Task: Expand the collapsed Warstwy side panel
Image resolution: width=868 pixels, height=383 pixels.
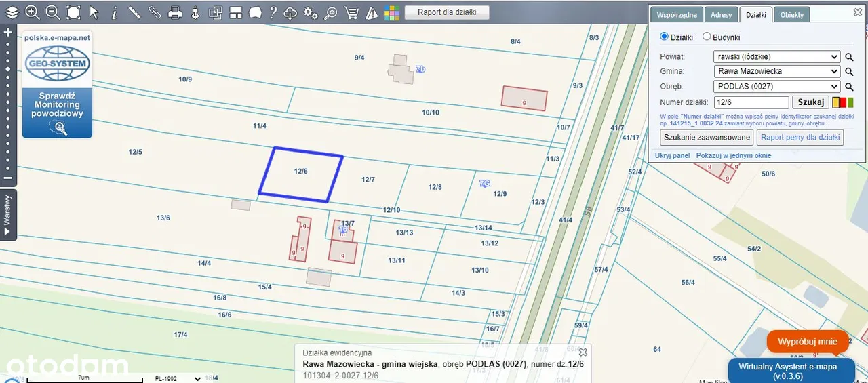Action: 7,216
